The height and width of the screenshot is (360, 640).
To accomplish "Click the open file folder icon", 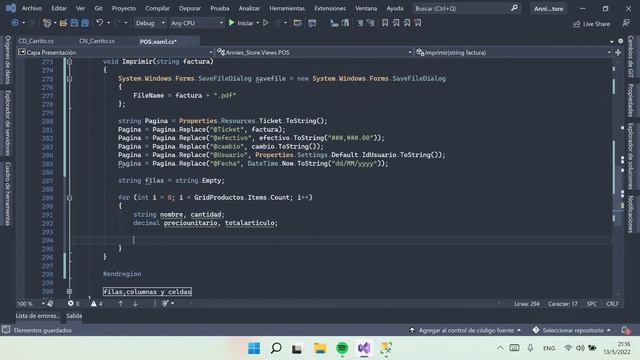I will click(63, 23).
